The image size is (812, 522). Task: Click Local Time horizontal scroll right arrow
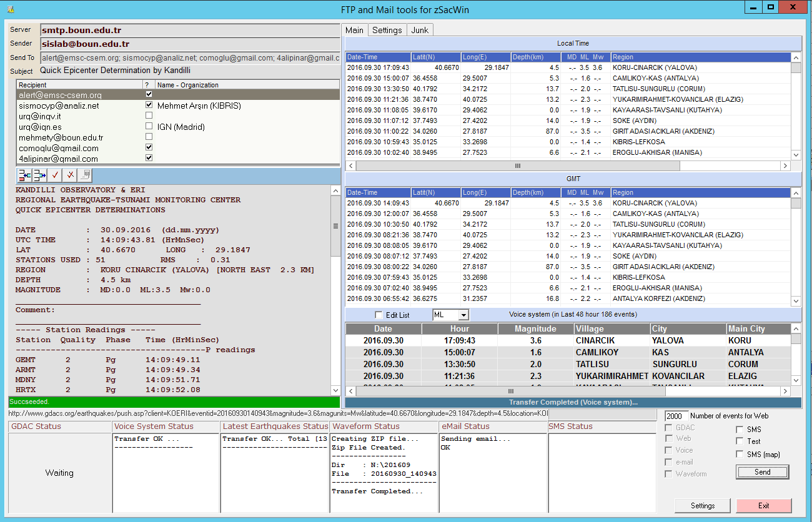click(x=785, y=165)
